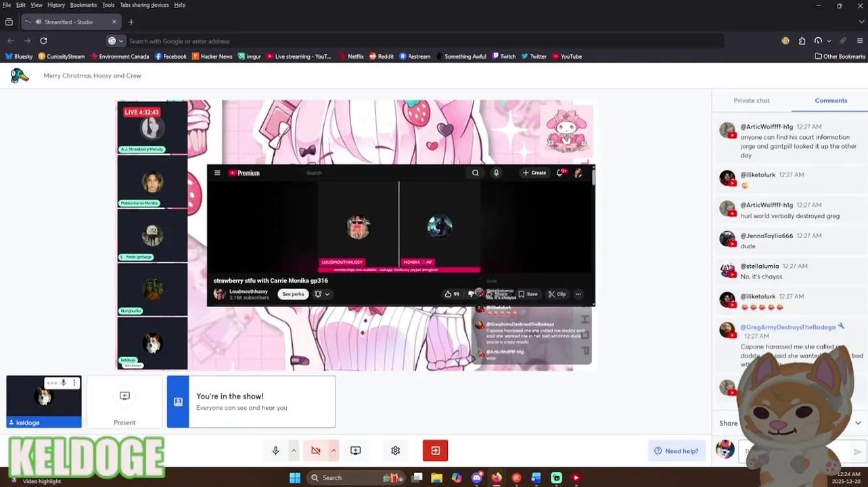Open the Tools menu
868x487 pixels.
tap(108, 5)
